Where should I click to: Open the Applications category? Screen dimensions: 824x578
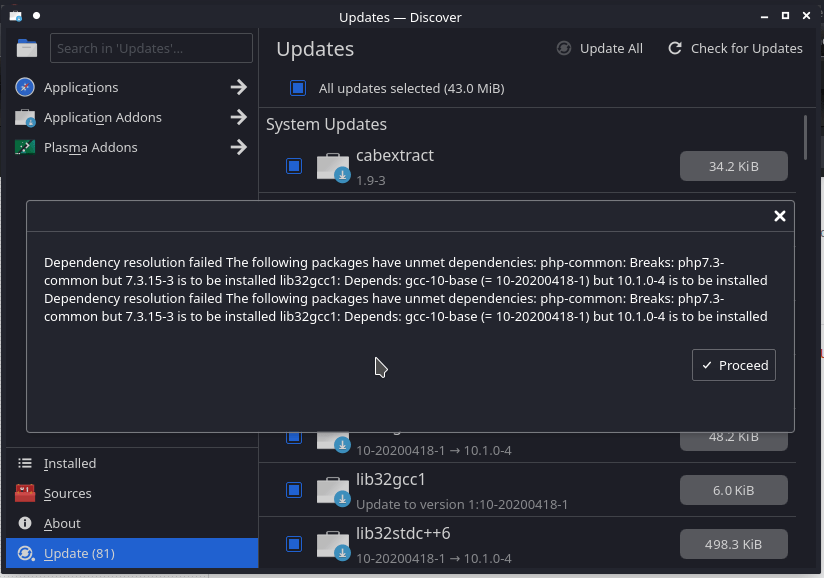click(132, 87)
